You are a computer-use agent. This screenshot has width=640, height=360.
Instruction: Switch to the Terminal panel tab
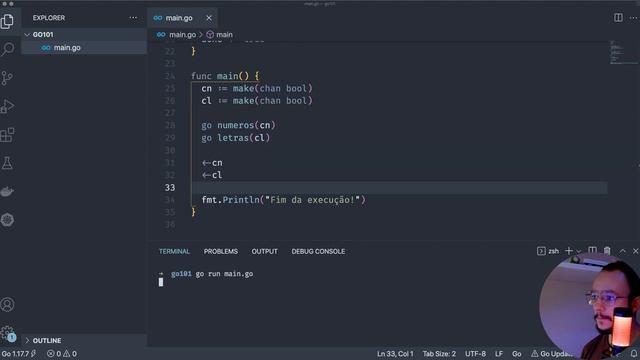point(174,251)
